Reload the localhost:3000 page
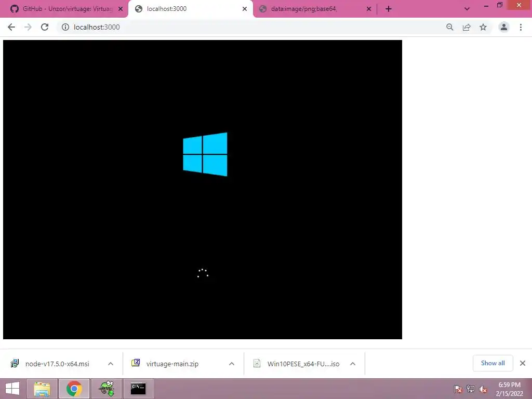 pyautogui.click(x=45, y=27)
